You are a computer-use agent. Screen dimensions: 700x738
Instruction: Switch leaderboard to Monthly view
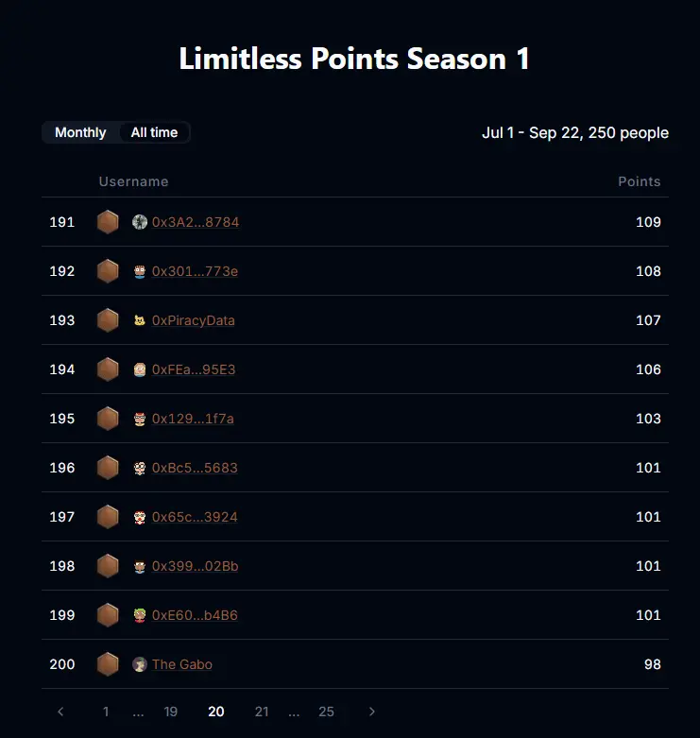pyautogui.click(x=80, y=132)
